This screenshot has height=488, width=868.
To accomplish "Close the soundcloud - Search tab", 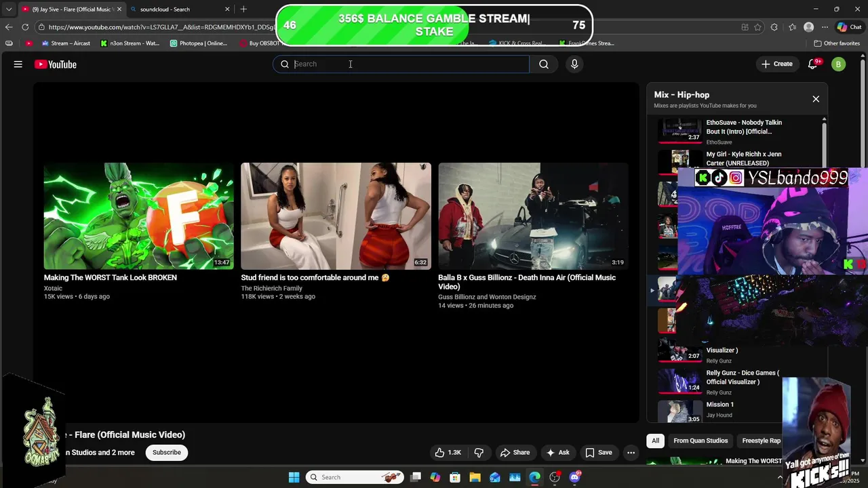I will click(227, 9).
